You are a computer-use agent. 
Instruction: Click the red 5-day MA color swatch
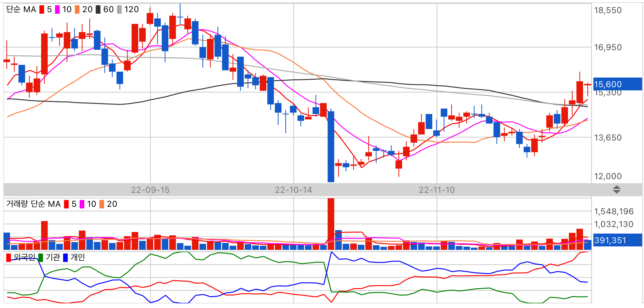point(42,10)
